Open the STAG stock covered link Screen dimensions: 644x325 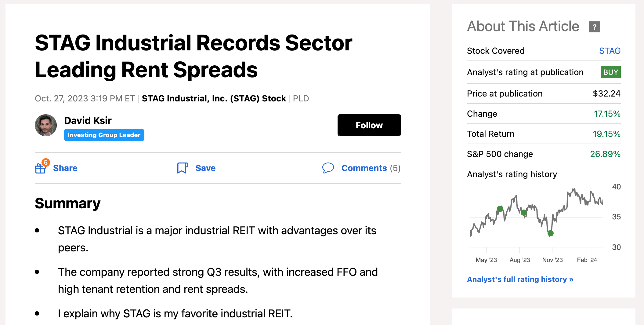610,51
